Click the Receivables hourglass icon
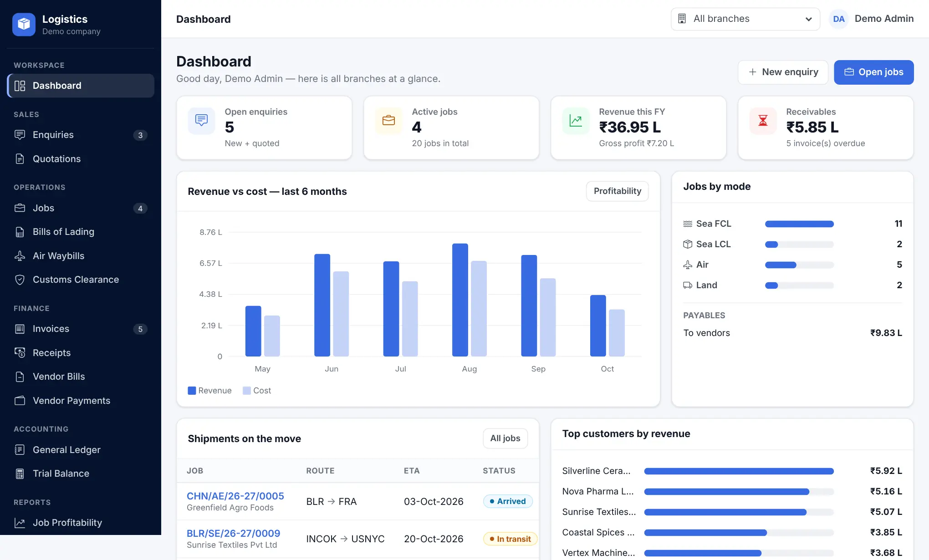Viewport: 929px width, 560px height. pos(763,121)
